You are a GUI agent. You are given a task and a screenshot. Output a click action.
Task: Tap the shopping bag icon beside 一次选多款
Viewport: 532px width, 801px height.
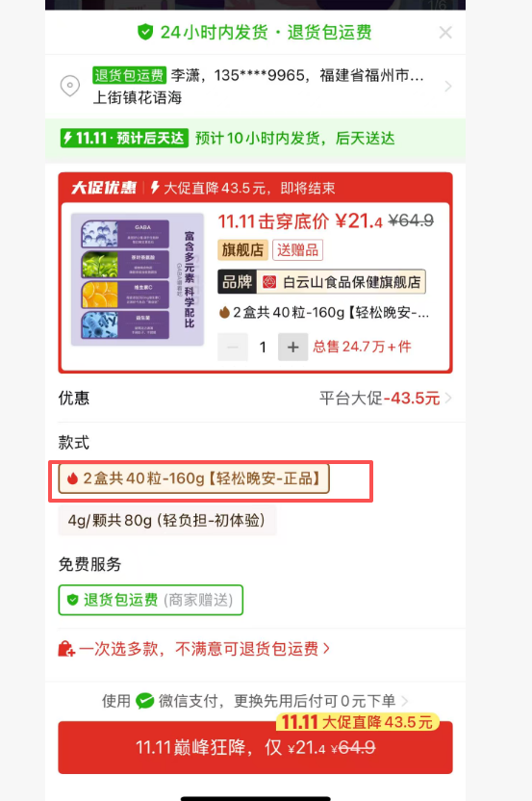click(66, 649)
